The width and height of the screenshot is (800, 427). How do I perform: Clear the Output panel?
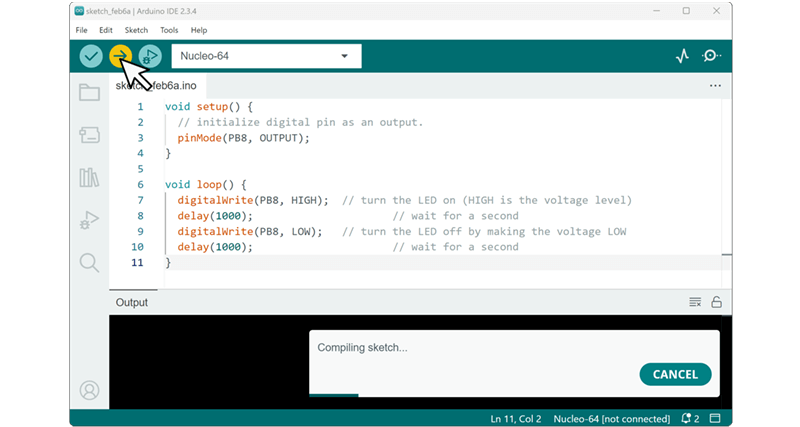click(x=695, y=302)
